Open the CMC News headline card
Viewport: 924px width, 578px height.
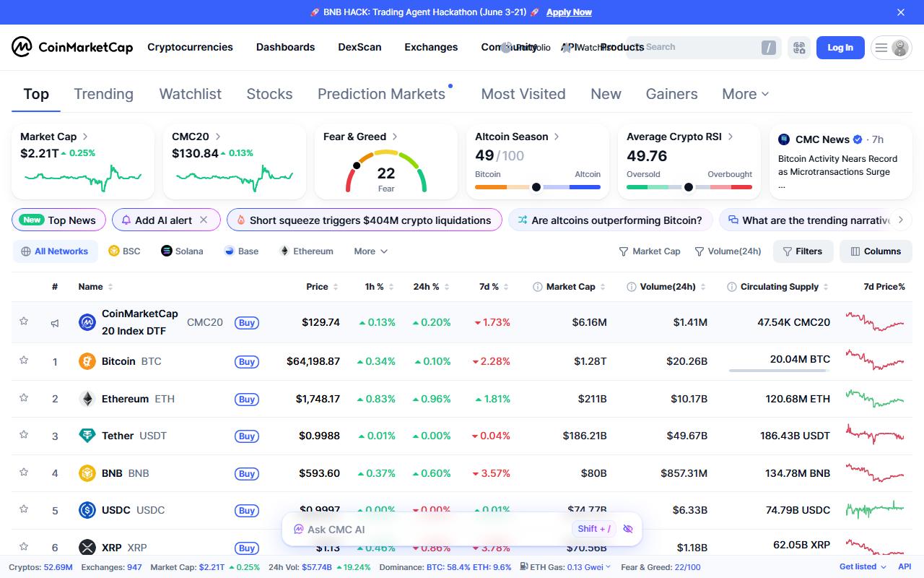(841, 162)
